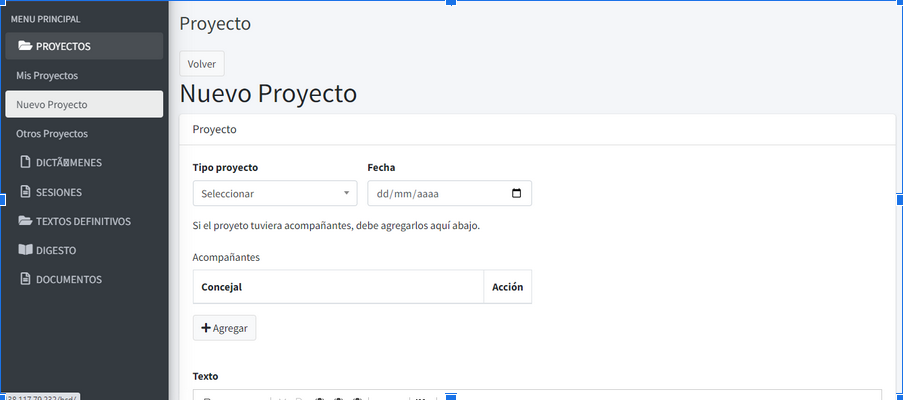Click the document icon beside SESIONES
This screenshot has height=400, width=903.
point(25,192)
